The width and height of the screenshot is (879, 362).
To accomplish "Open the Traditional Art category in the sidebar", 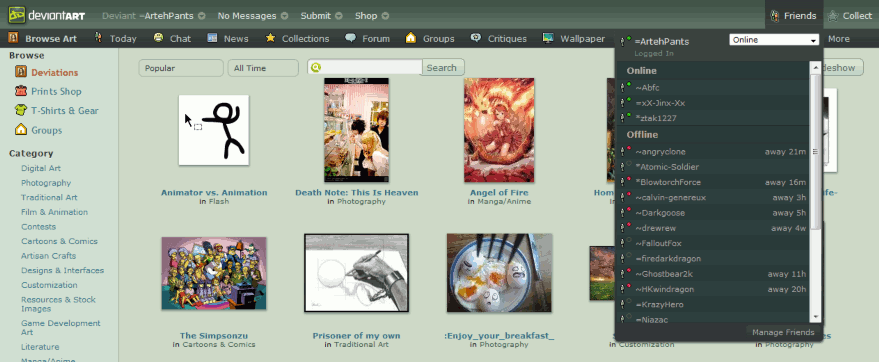I will pyautogui.click(x=49, y=197).
